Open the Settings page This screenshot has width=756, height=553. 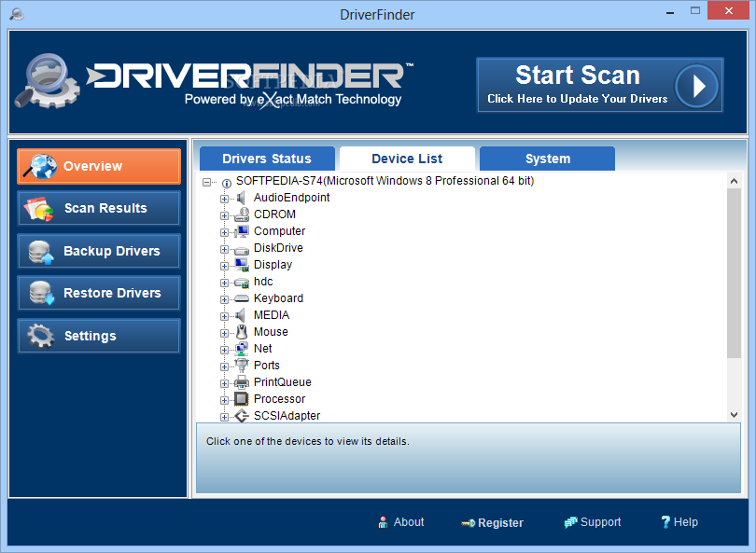click(99, 336)
